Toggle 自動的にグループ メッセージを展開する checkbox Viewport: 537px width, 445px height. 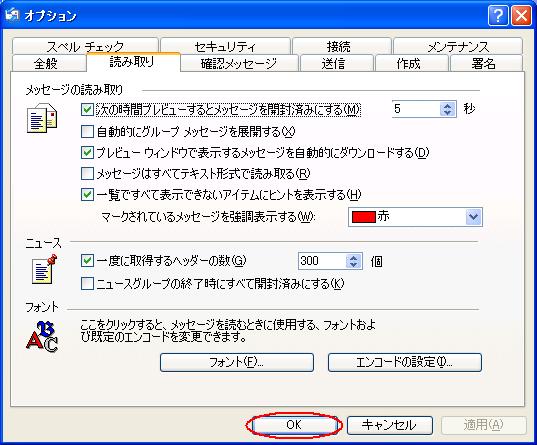point(87,132)
